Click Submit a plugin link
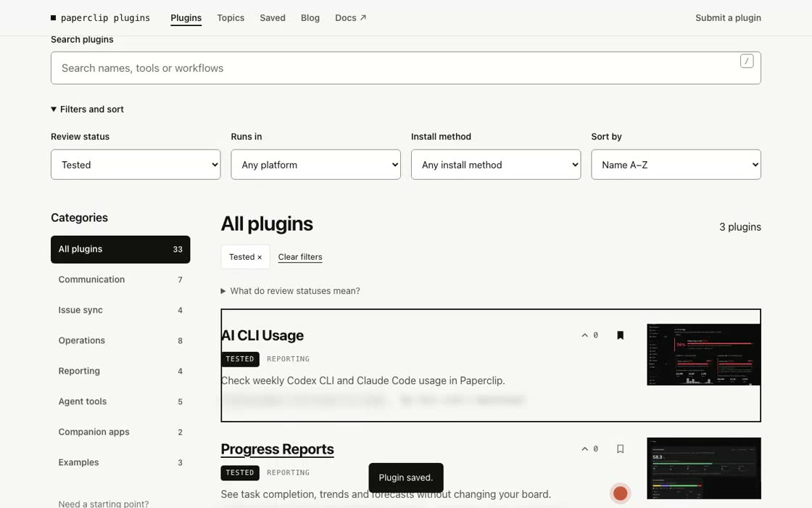This screenshot has width=812, height=508. pos(728,17)
